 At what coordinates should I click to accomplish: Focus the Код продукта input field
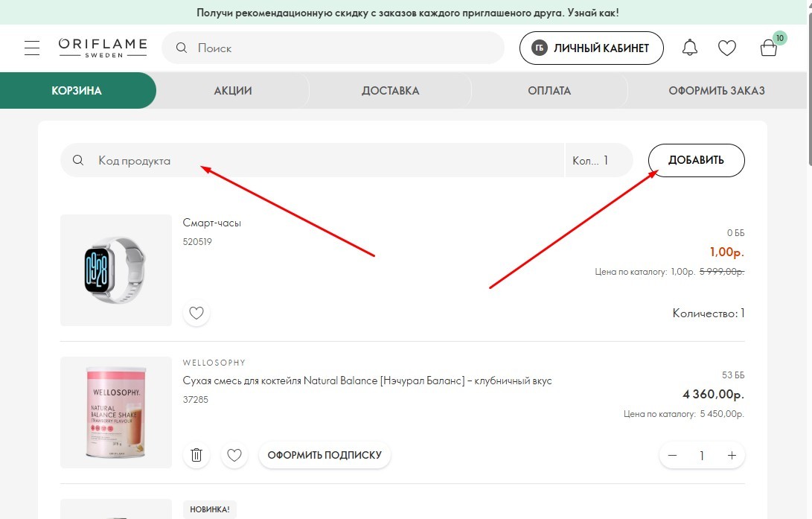(313, 160)
